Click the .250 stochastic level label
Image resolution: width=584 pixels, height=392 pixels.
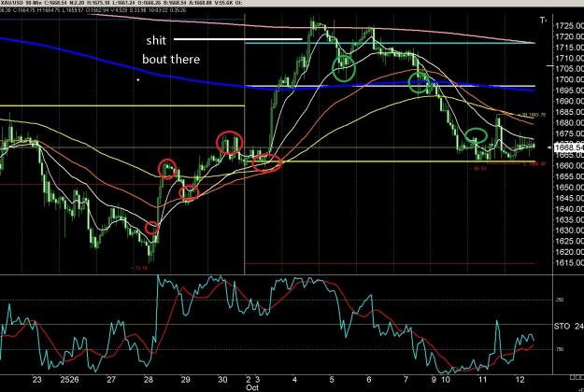tap(560, 300)
